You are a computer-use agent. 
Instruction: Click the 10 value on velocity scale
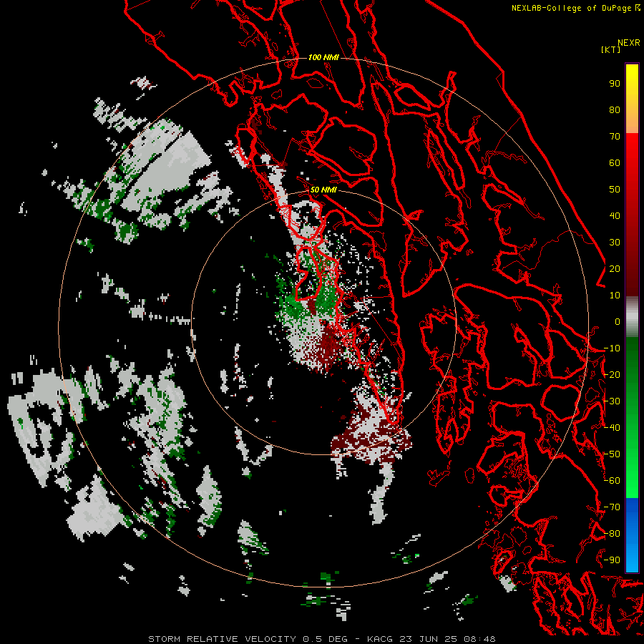click(x=615, y=296)
